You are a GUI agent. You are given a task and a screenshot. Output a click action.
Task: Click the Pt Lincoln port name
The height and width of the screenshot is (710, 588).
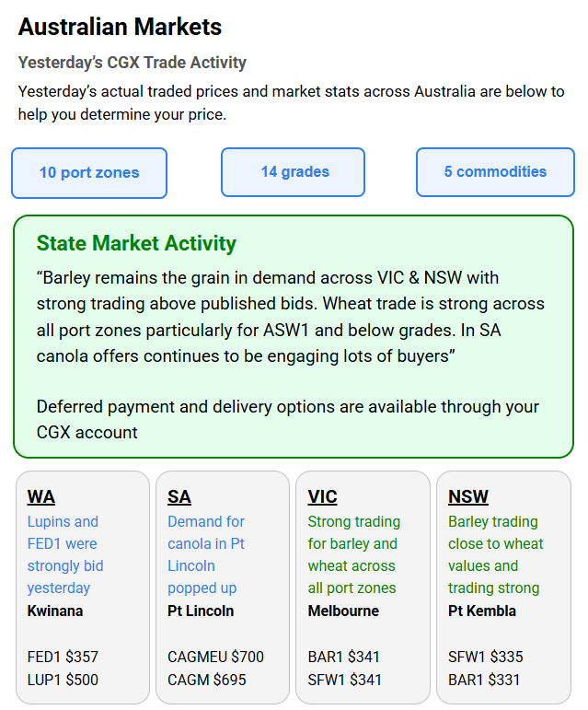(201, 611)
